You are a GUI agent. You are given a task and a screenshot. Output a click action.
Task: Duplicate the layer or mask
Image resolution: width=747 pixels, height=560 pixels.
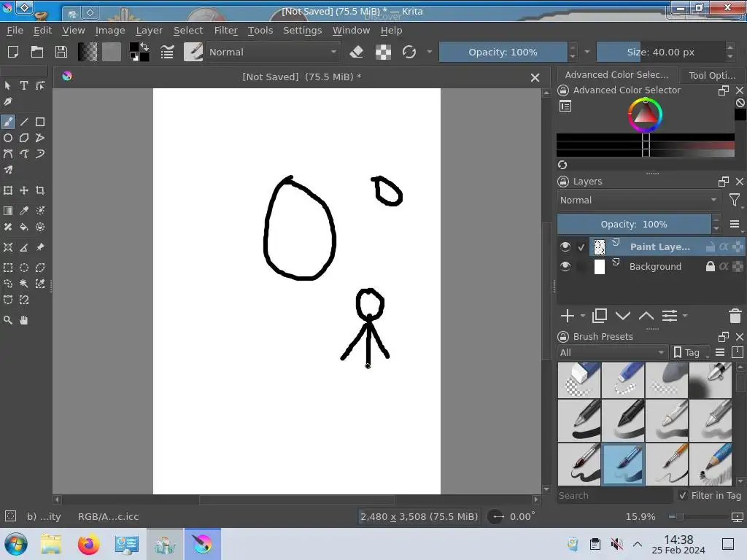click(x=600, y=316)
